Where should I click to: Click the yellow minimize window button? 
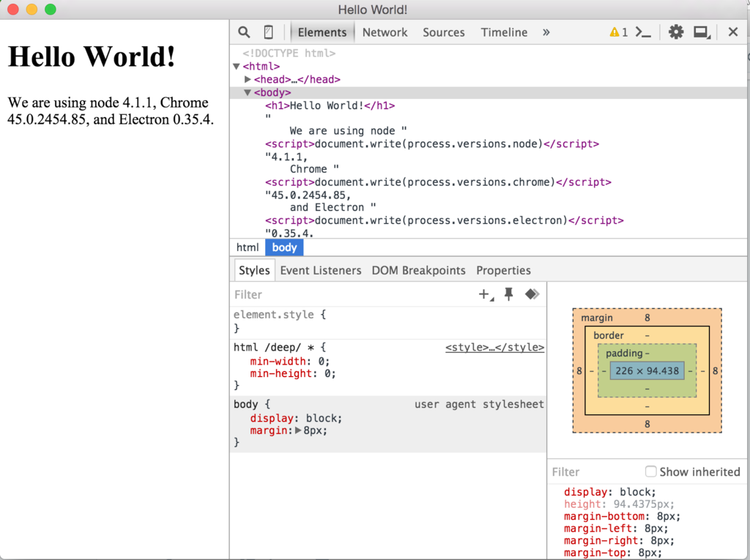click(31, 9)
